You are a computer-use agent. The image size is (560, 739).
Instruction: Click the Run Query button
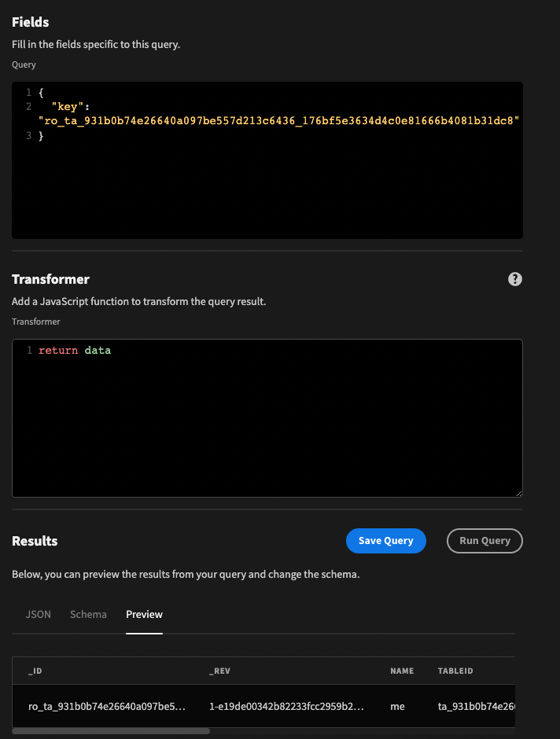click(x=484, y=541)
